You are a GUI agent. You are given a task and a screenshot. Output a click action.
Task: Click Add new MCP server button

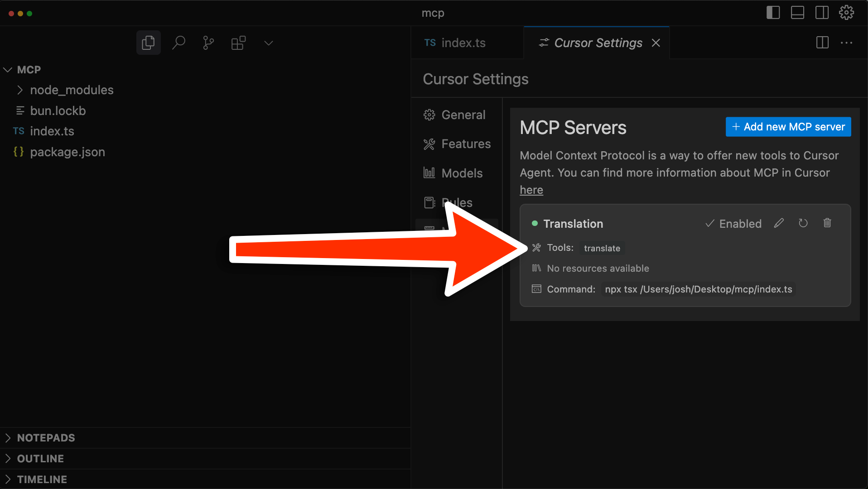788,127
